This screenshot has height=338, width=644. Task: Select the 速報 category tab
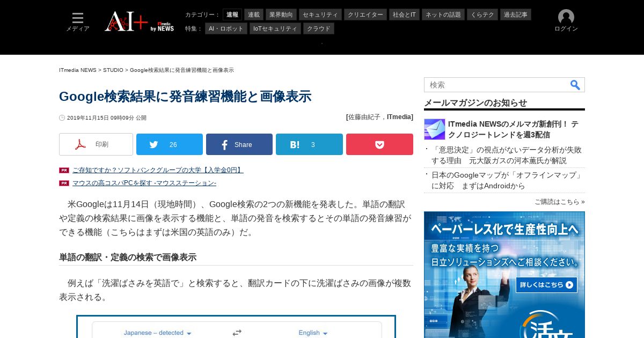click(232, 14)
